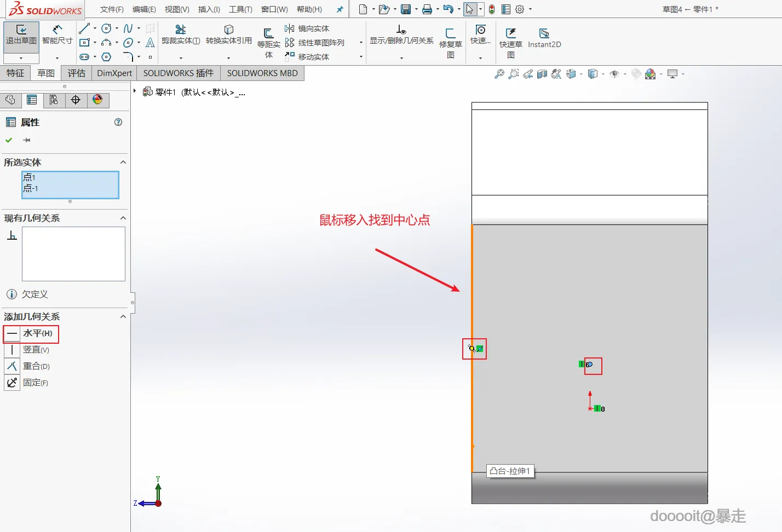Click the Offset Entities (等距实体) tool

269,43
